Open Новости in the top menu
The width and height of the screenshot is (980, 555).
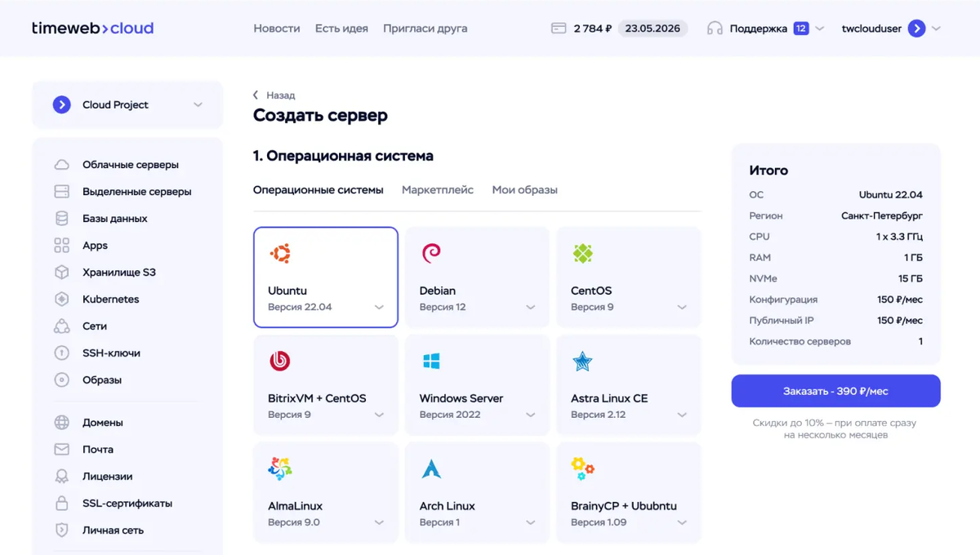[x=277, y=29]
